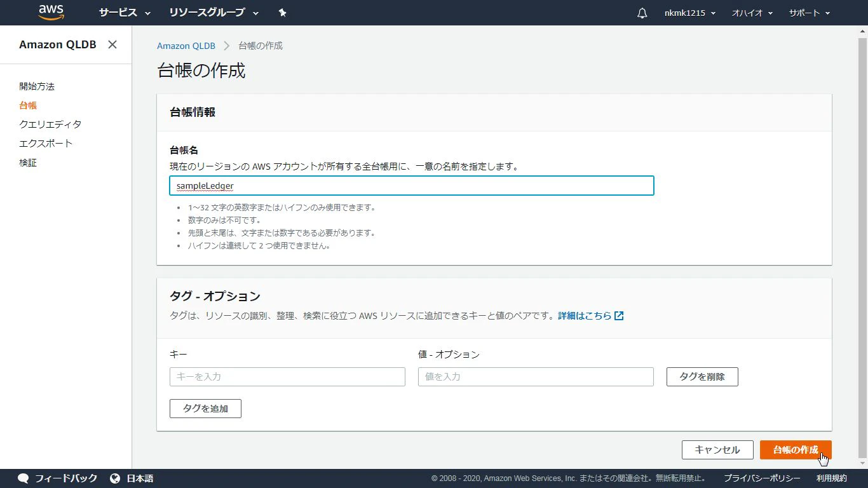Open the notifications bell icon

[642, 13]
